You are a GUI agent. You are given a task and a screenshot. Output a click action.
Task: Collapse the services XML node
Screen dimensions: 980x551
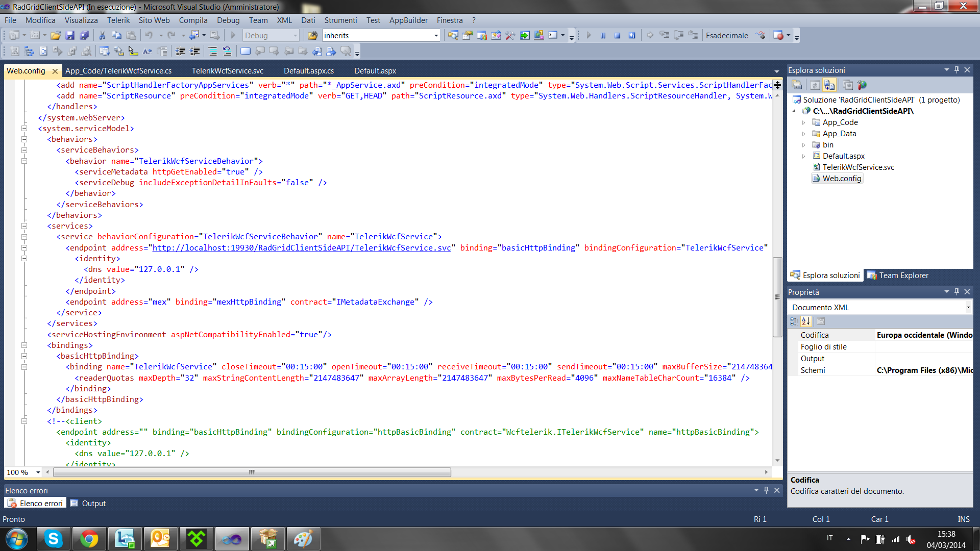click(24, 226)
